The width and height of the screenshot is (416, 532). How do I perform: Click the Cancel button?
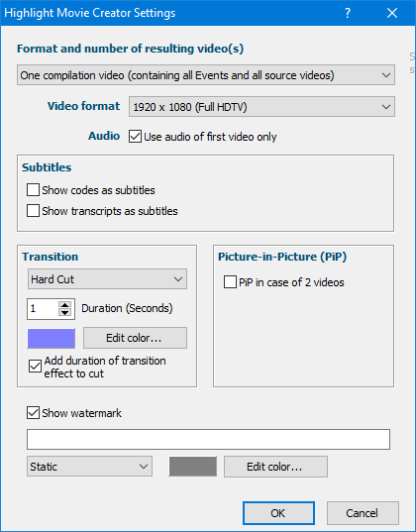click(x=363, y=513)
